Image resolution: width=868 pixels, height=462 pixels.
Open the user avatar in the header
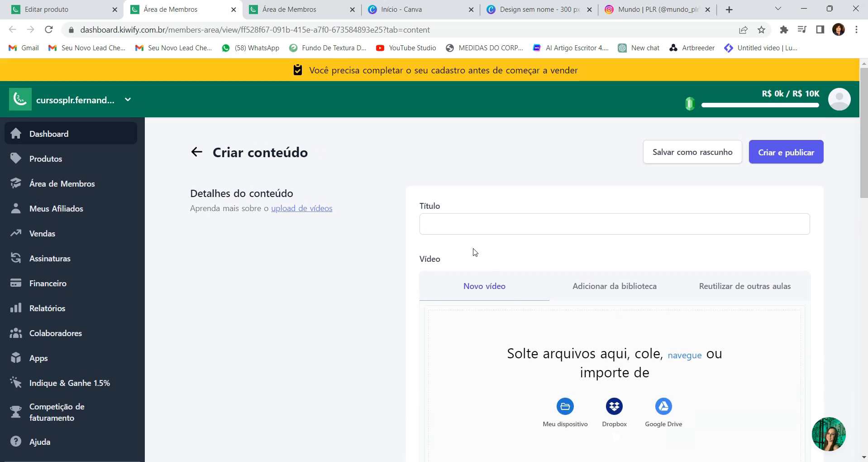coord(839,99)
